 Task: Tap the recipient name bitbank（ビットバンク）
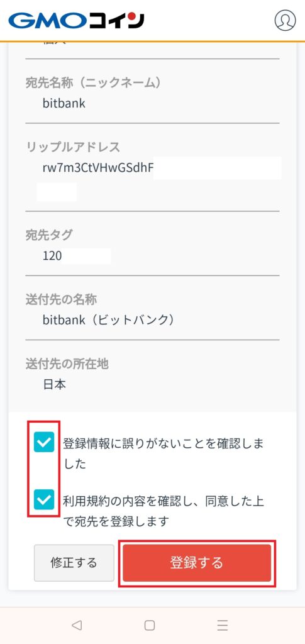pyautogui.click(x=109, y=320)
